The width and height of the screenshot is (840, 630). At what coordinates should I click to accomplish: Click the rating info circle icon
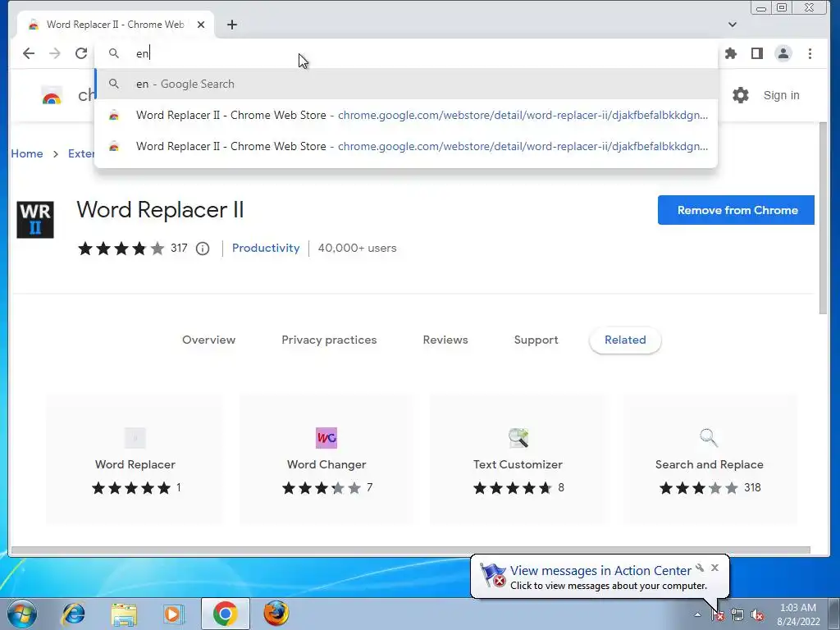coord(203,249)
